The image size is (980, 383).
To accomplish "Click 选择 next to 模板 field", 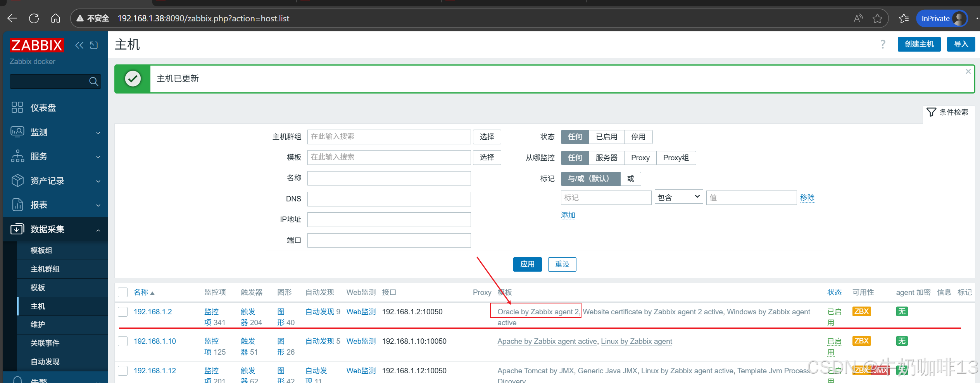I will [487, 157].
